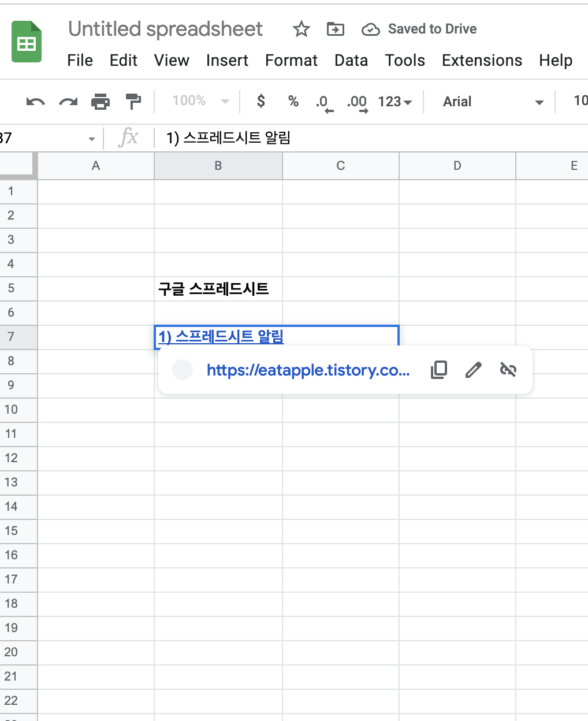
Task: Open the Help menu
Action: 556,61
